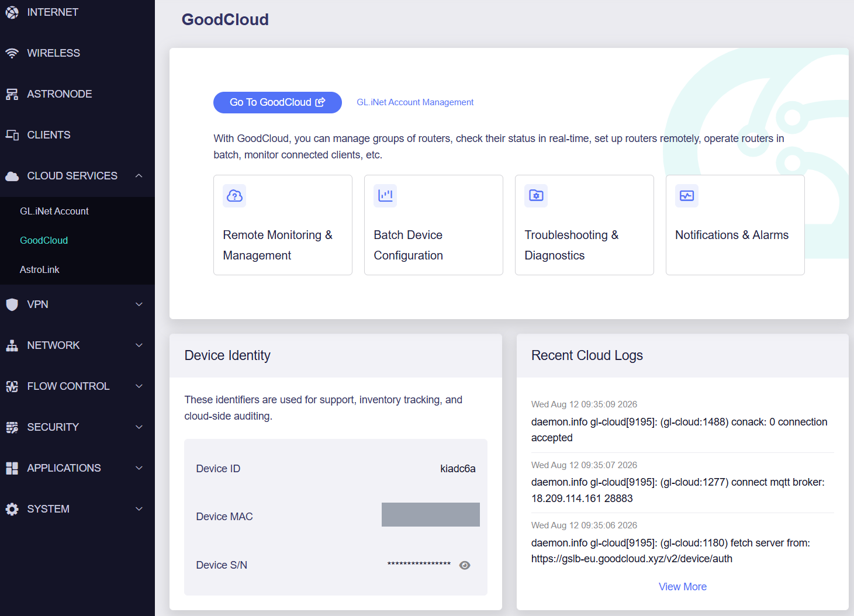Open the ASTRONODE menu item
854x616 pixels.
click(77, 94)
